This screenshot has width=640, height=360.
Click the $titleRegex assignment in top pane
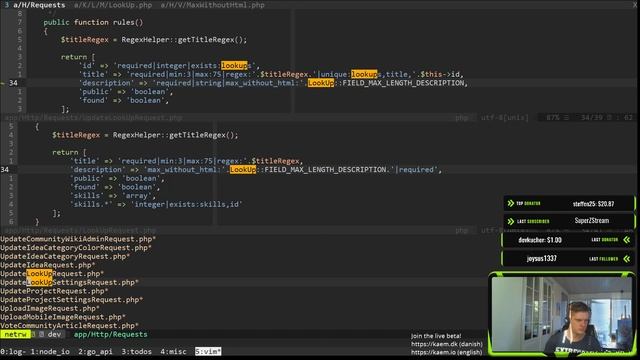pyautogui.click(x=153, y=40)
